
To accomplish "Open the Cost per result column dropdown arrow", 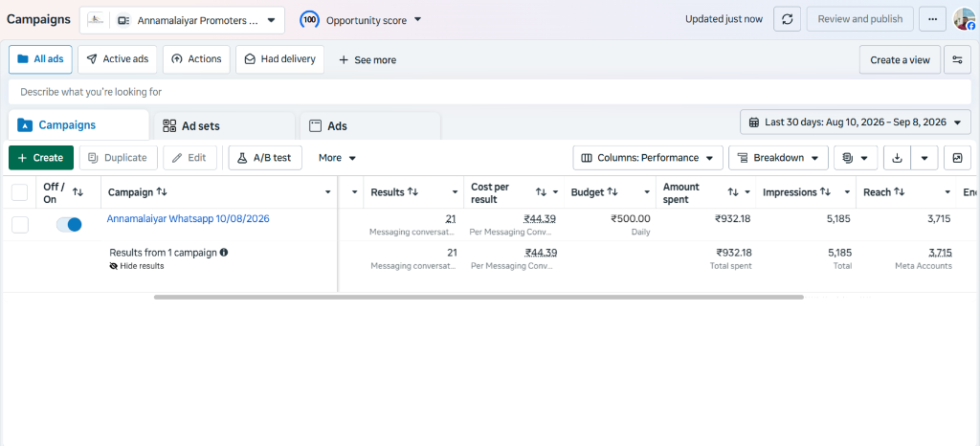I will tap(556, 192).
